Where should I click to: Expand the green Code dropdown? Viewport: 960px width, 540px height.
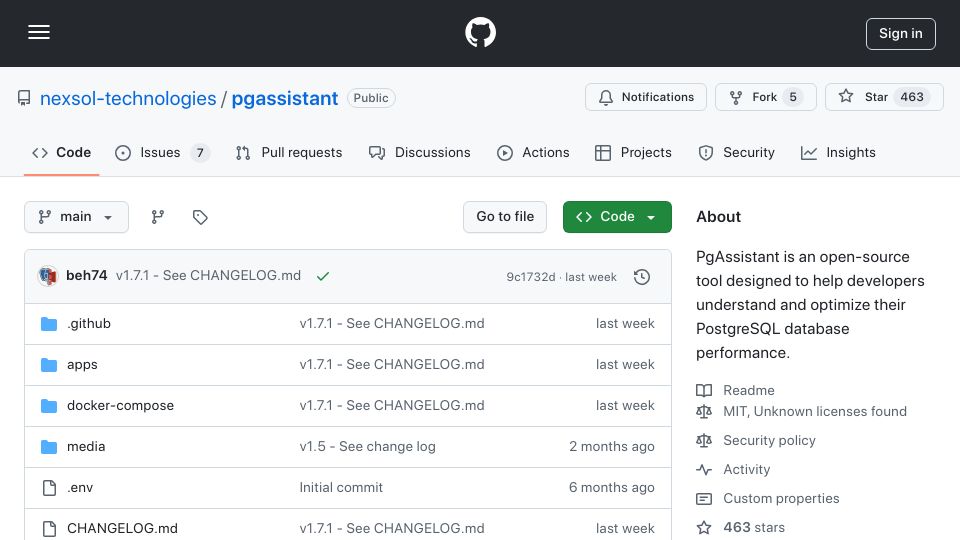[x=617, y=217]
